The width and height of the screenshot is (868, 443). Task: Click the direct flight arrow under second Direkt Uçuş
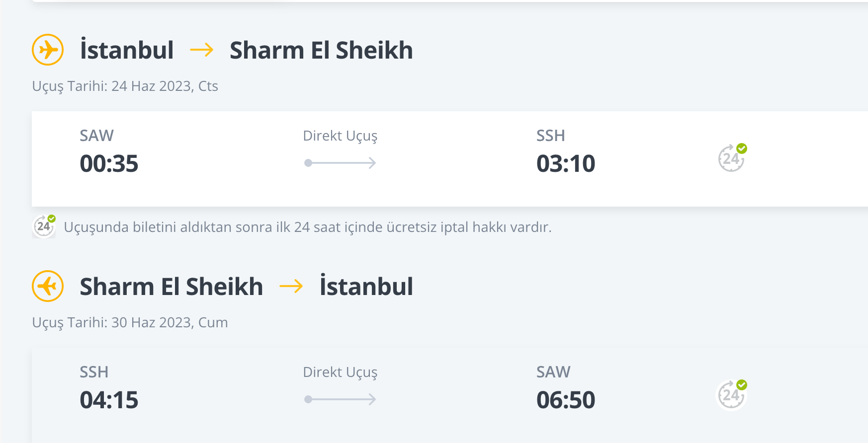[x=340, y=399]
